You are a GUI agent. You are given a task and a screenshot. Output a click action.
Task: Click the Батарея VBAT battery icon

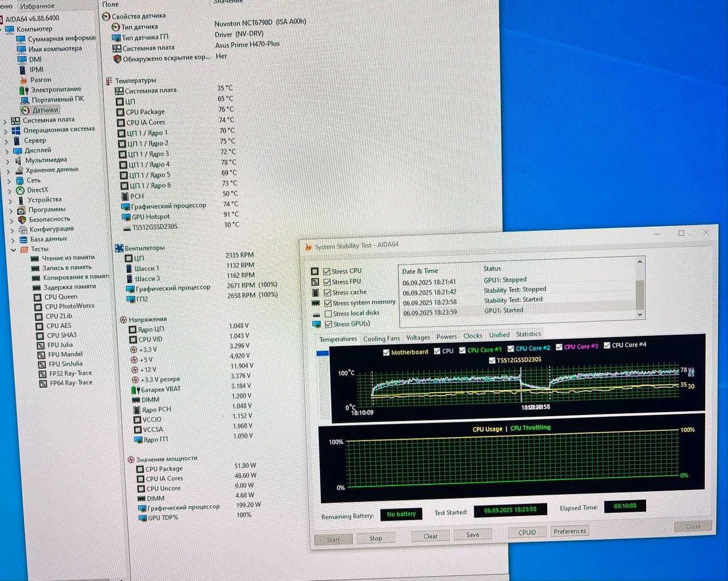pyautogui.click(x=136, y=390)
